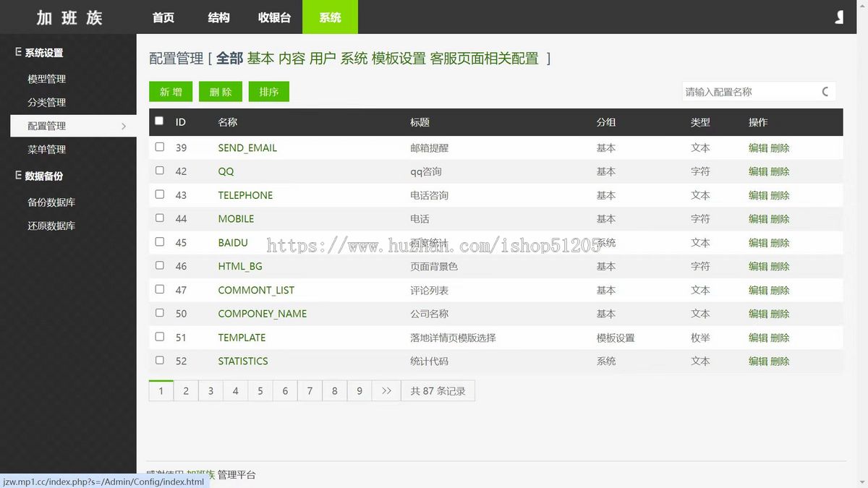
Task: Click the 共 87 条记录 label
Action: pos(438,390)
